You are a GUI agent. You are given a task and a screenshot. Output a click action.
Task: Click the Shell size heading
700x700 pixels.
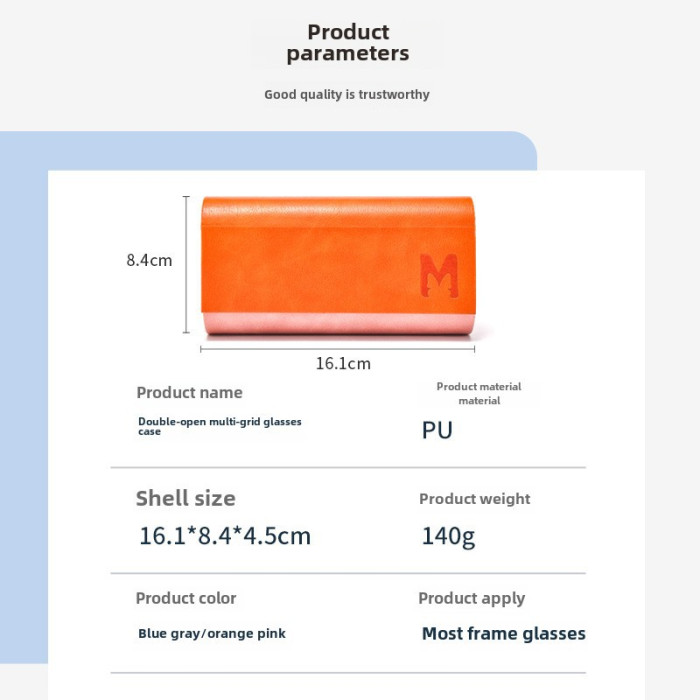pos(186,498)
